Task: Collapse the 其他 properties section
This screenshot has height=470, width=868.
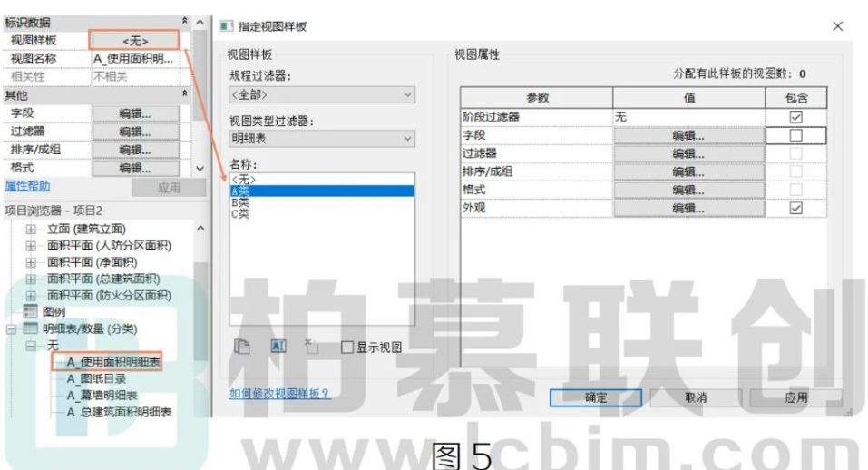Action: (x=185, y=94)
